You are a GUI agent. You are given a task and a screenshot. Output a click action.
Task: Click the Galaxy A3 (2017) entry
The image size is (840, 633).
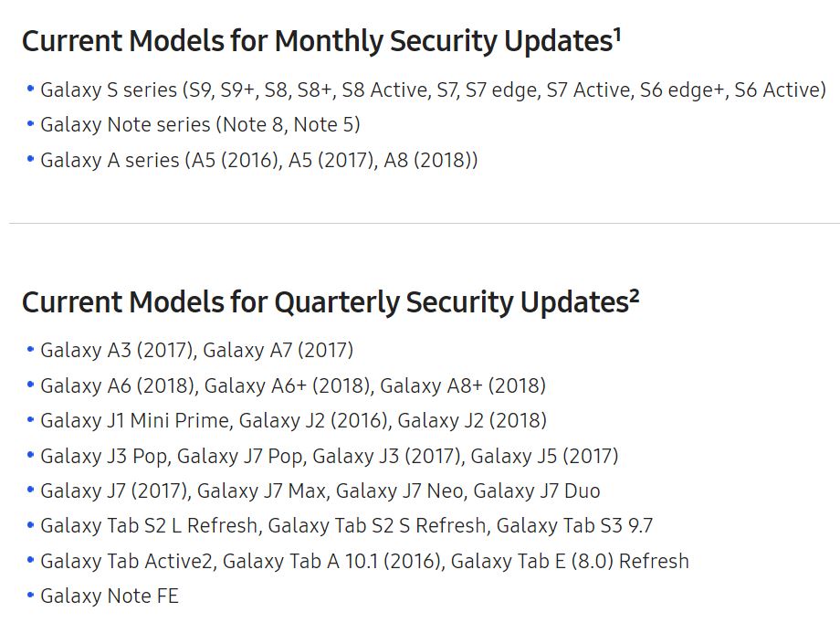[117, 351]
